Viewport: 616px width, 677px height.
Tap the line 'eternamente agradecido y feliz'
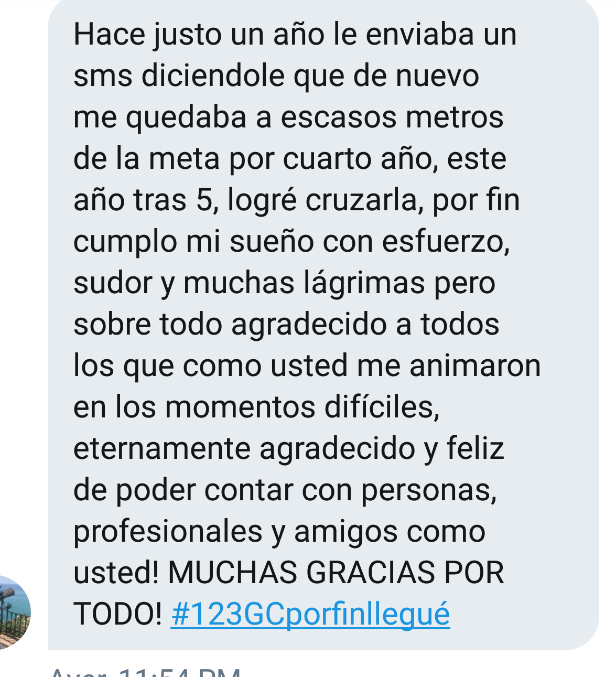pyautogui.click(x=289, y=449)
